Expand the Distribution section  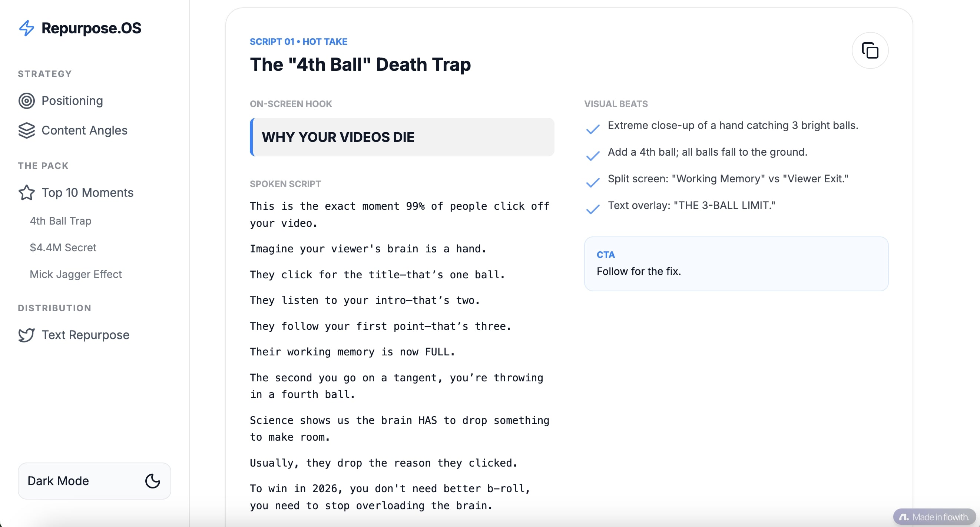point(54,308)
